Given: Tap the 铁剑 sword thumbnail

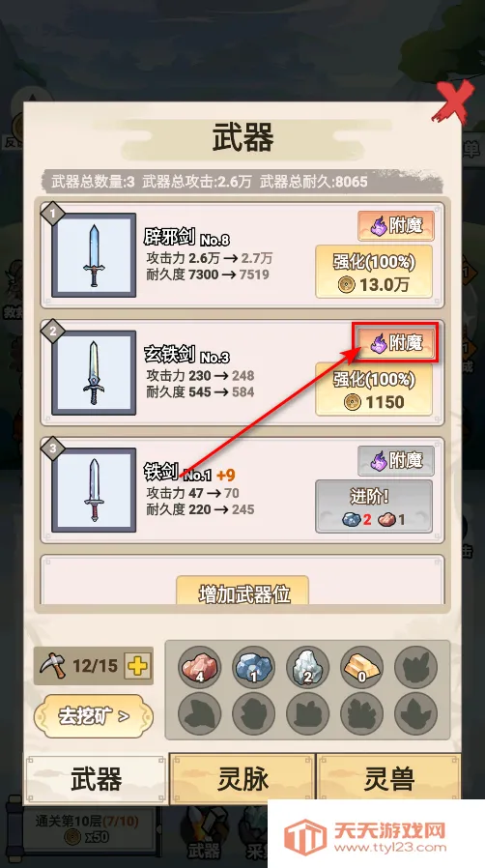Looking at the screenshot, I should 94,490.
